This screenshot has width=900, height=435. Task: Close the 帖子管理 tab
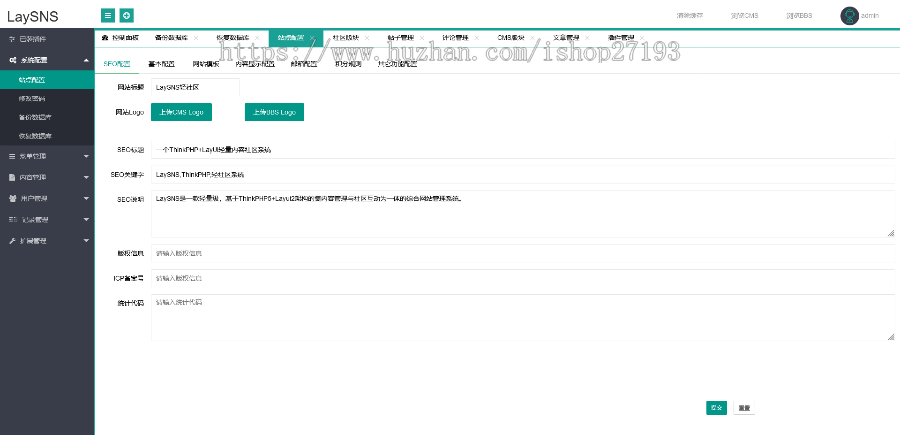pos(422,38)
